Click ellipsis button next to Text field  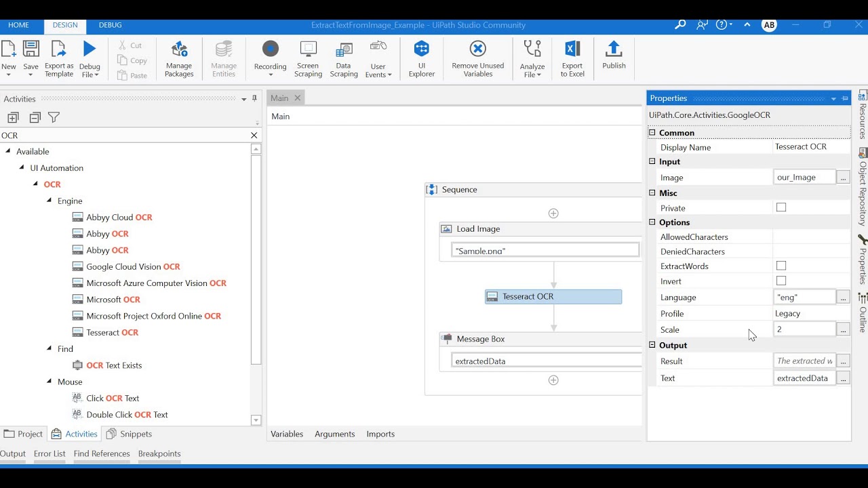click(843, 378)
